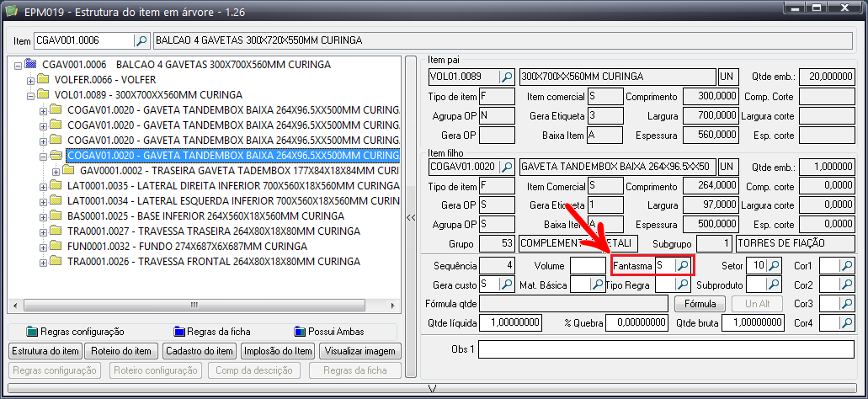Click the Subproduto search icon
The width and height of the screenshot is (868, 399).
[774, 285]
